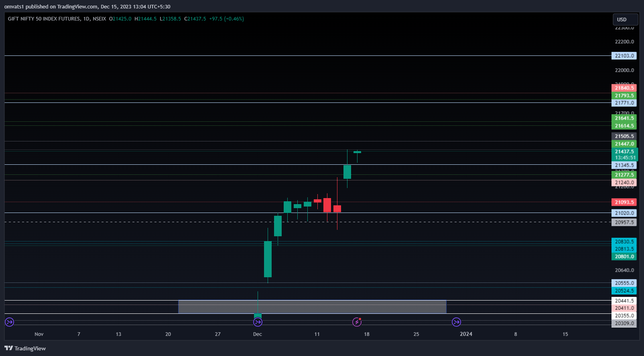Select the 20441.5 price label
This screenshot has height=356, width=644.
click(624, 301)
